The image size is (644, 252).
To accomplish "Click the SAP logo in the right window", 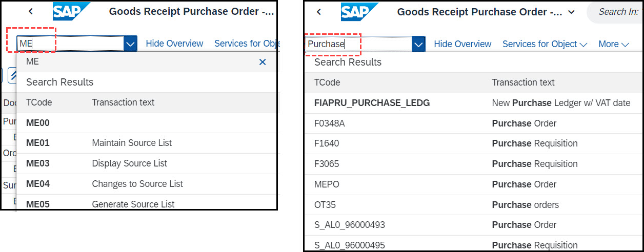I will 359,11.
